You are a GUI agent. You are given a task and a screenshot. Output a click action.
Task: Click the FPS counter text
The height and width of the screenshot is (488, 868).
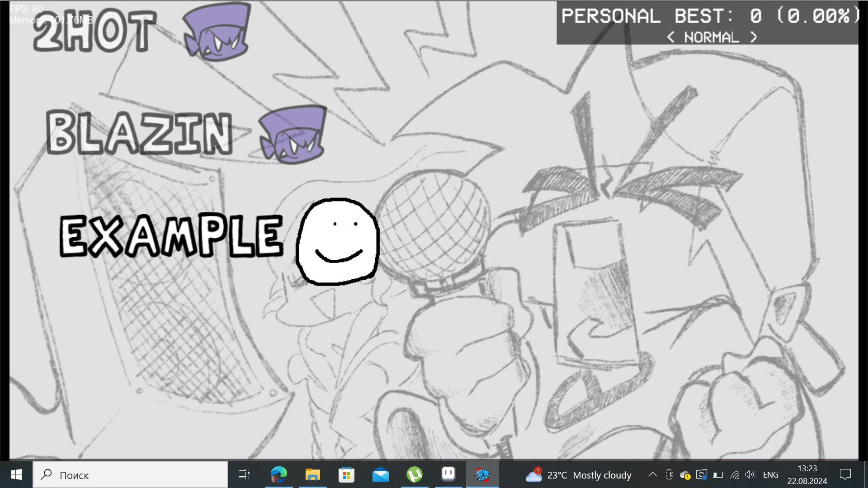click(27, 9)
